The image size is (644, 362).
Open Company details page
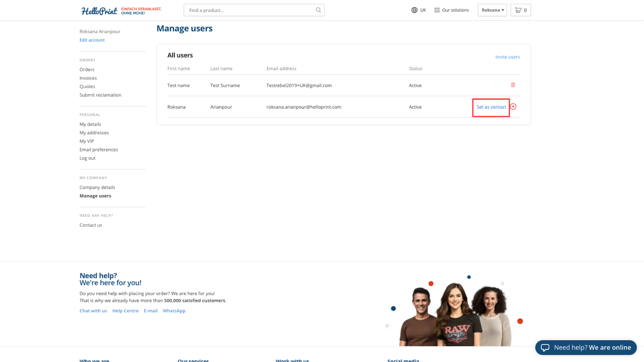(97, 187)
